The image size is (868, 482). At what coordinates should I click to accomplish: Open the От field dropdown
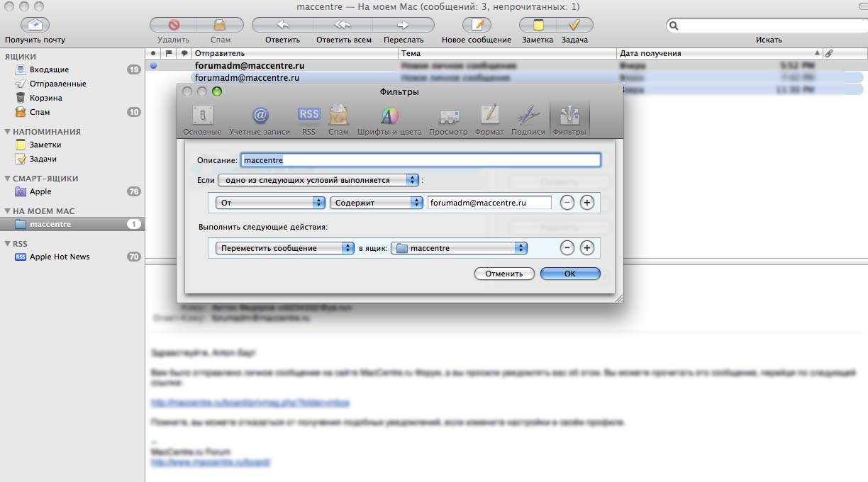[270, 203]
